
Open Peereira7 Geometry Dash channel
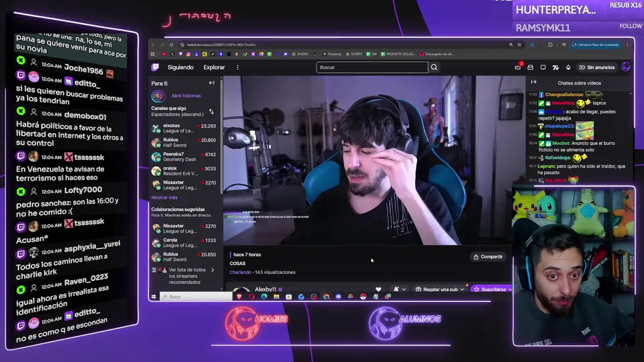tap(184, 157)
